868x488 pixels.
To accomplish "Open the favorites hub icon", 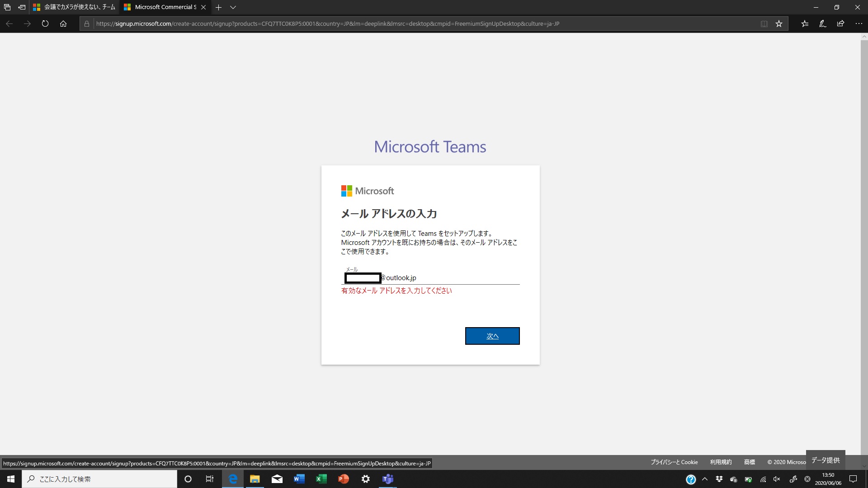I will click(805, 23).
